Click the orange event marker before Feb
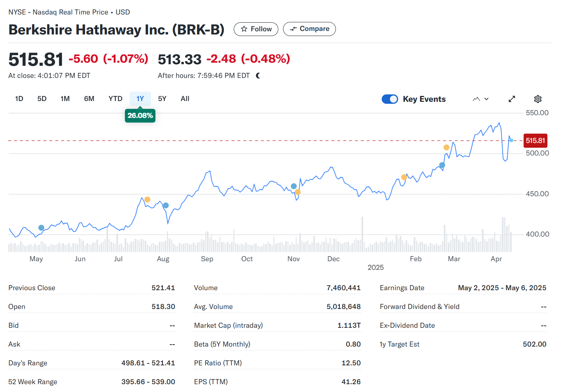This screenshot has width=561, height=392. tap(404, 177)
